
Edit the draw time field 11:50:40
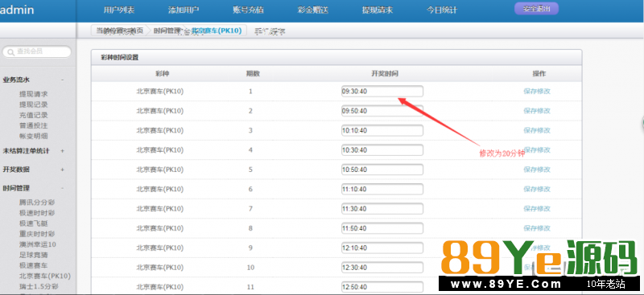click(x=382, y=228)
